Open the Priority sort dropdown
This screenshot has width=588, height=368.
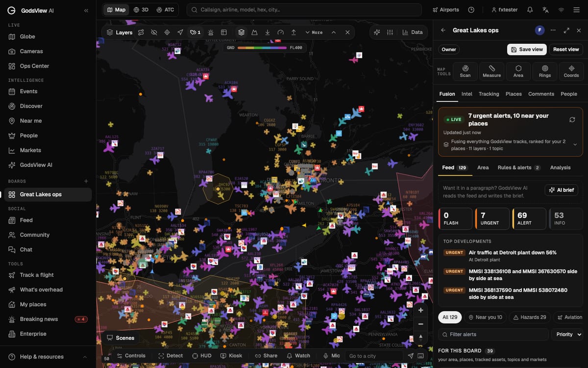[x=567, y=334]
